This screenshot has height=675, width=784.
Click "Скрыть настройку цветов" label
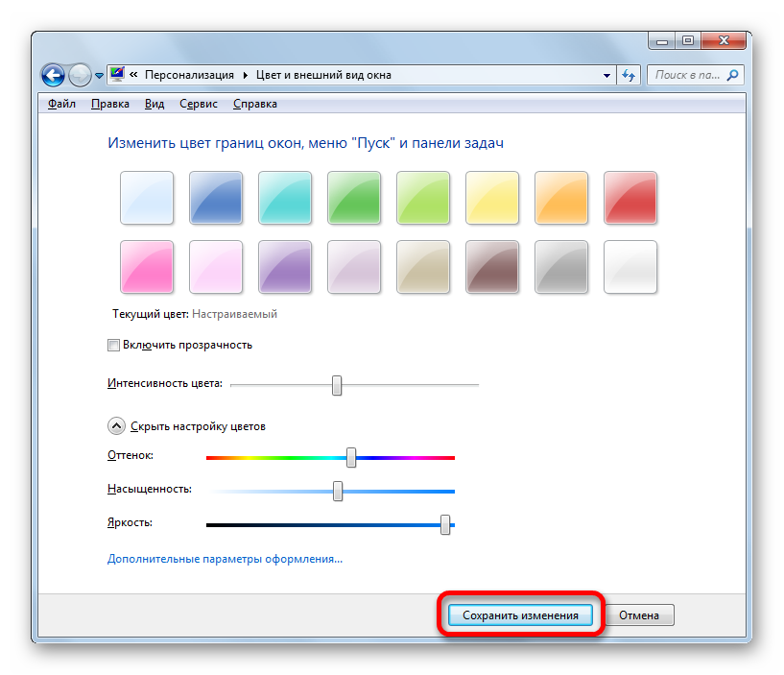point(198,426)
